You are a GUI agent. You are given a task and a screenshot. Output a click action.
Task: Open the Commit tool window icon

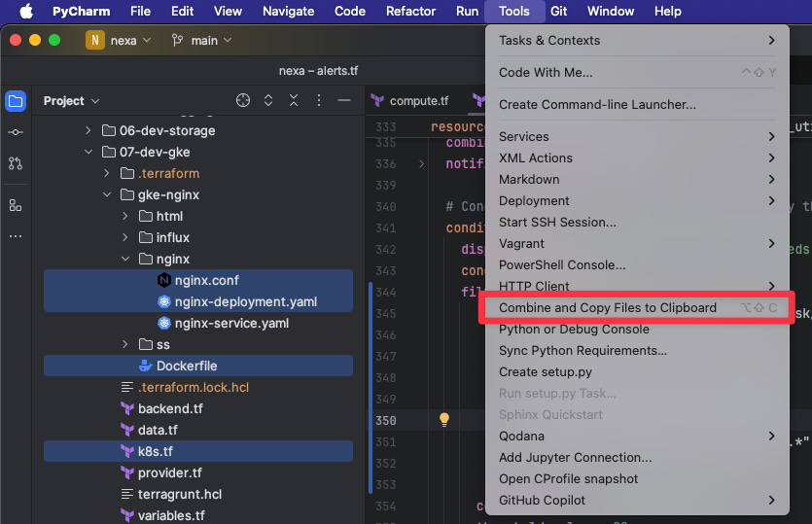(x=16, y=132)
